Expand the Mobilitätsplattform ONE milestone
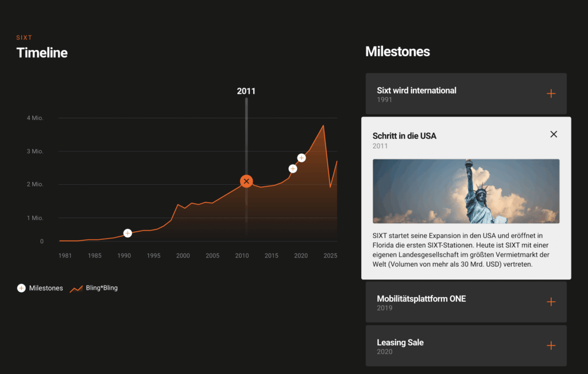This screenshot has height=374, width=588. click(x=551, y=302)
